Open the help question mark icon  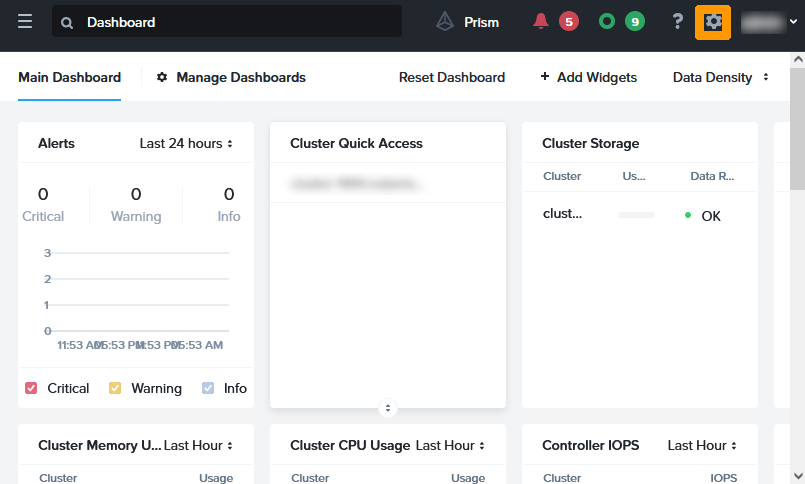(x=677, y=22)
